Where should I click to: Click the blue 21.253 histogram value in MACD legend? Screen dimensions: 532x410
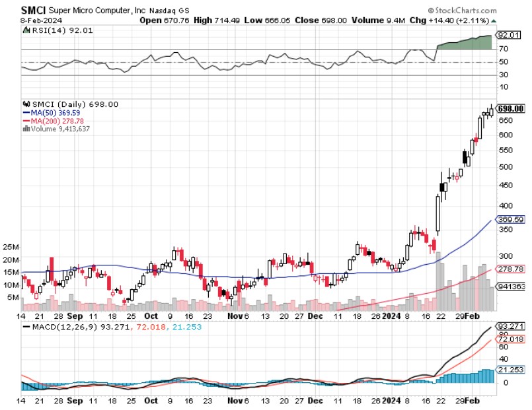186,327
